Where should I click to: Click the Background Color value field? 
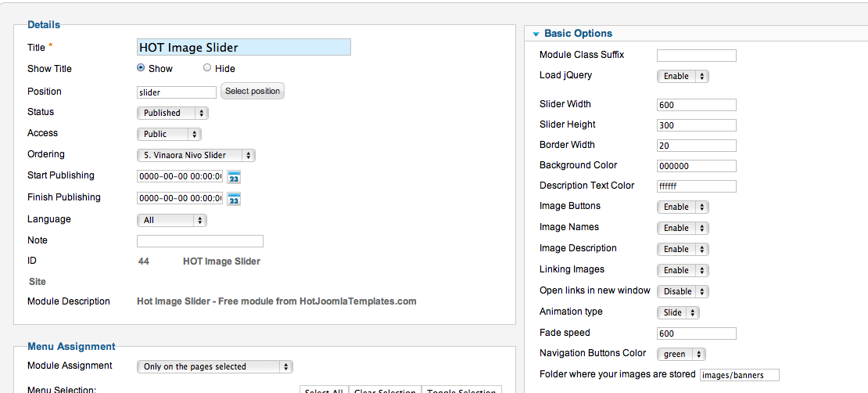point(697,166)
